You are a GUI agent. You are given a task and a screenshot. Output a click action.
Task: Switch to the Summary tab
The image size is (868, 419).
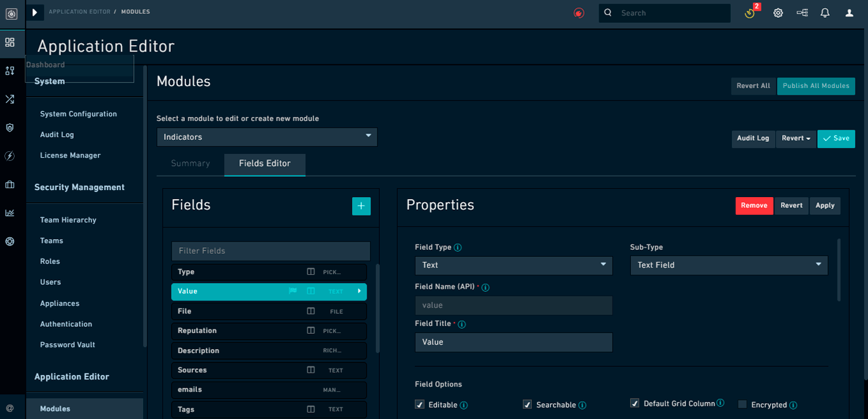point(190,163)
